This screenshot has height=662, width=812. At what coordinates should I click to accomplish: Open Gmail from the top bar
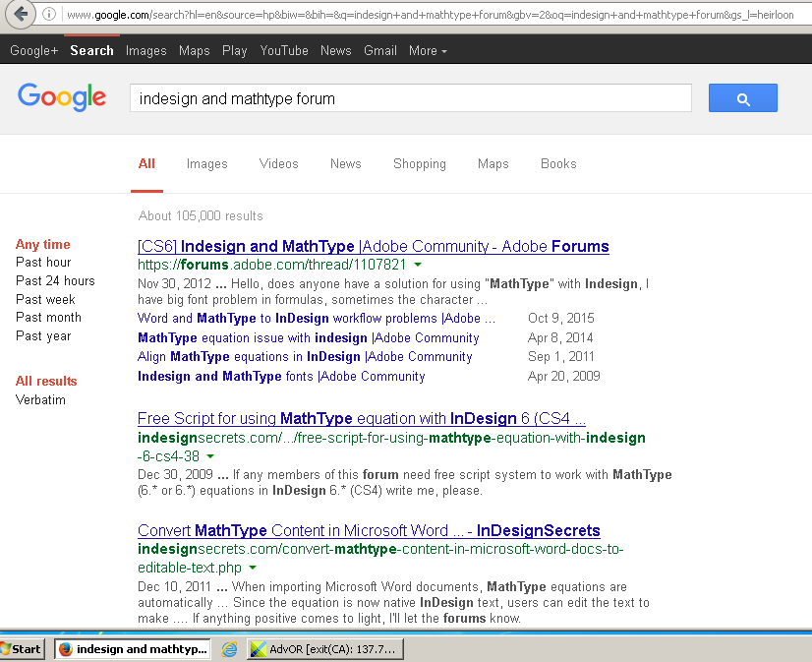point(380,51)
